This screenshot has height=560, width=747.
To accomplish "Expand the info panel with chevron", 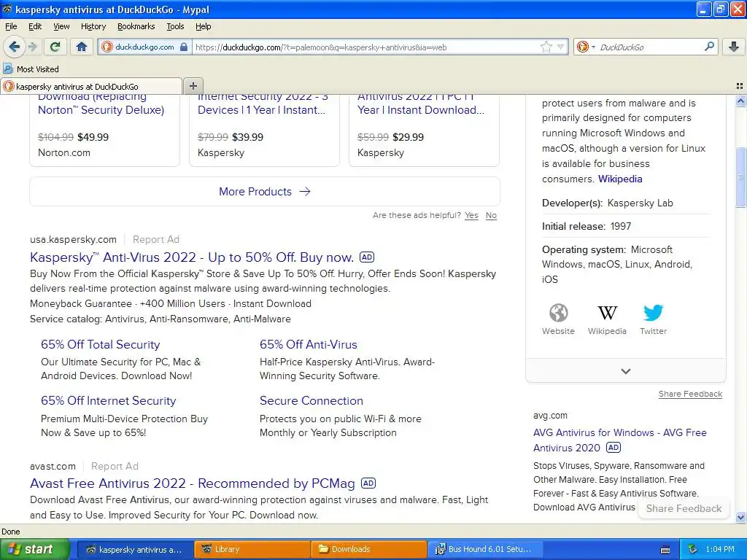I will 625,371.
